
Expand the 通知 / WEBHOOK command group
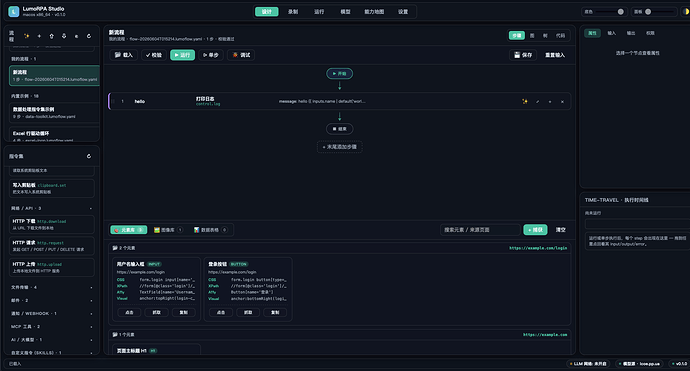click(51, 313)
